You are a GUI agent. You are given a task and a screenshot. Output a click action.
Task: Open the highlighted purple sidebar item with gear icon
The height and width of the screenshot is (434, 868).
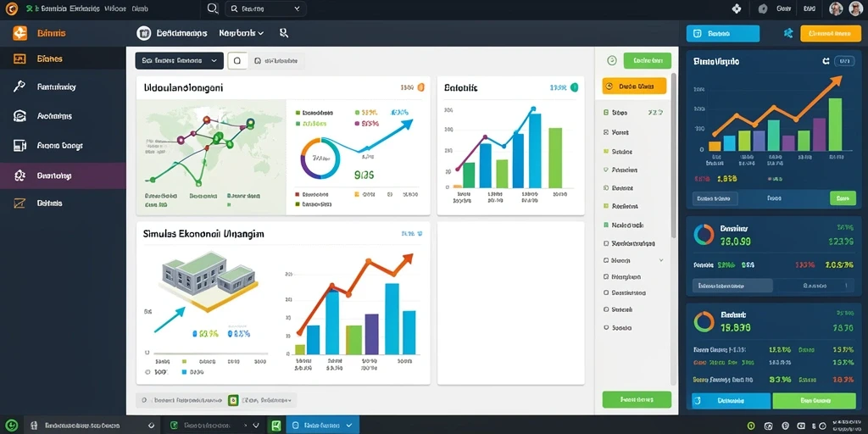pos(63,175)
